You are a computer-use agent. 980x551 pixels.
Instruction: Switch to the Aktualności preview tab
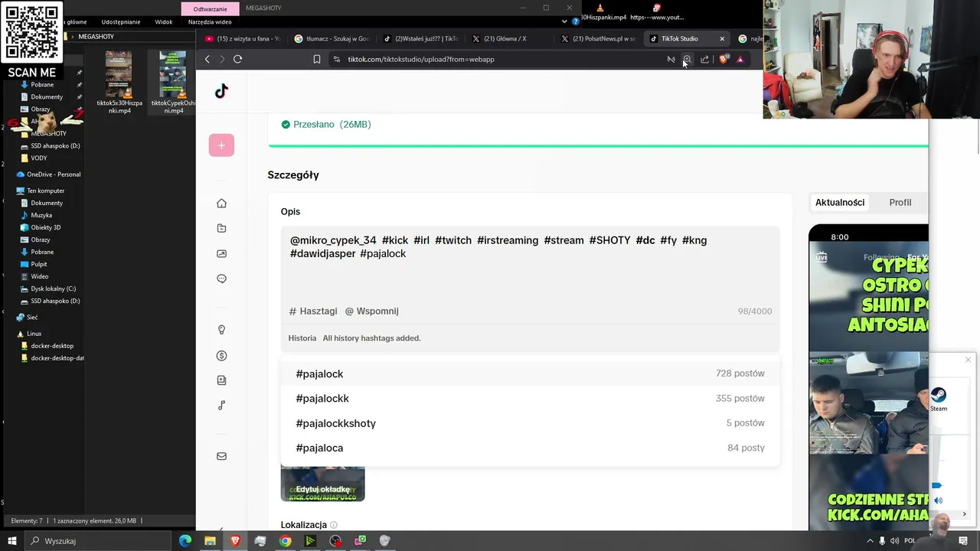[840, 202]
